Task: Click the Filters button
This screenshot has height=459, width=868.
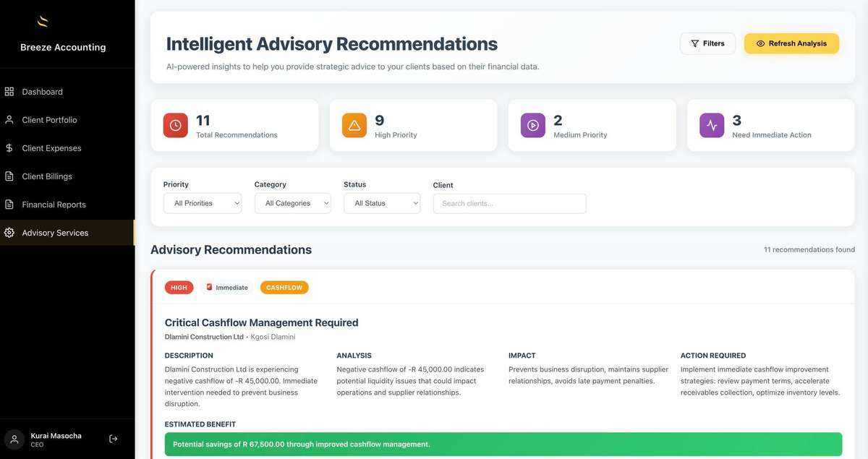Action: [707, 43]
